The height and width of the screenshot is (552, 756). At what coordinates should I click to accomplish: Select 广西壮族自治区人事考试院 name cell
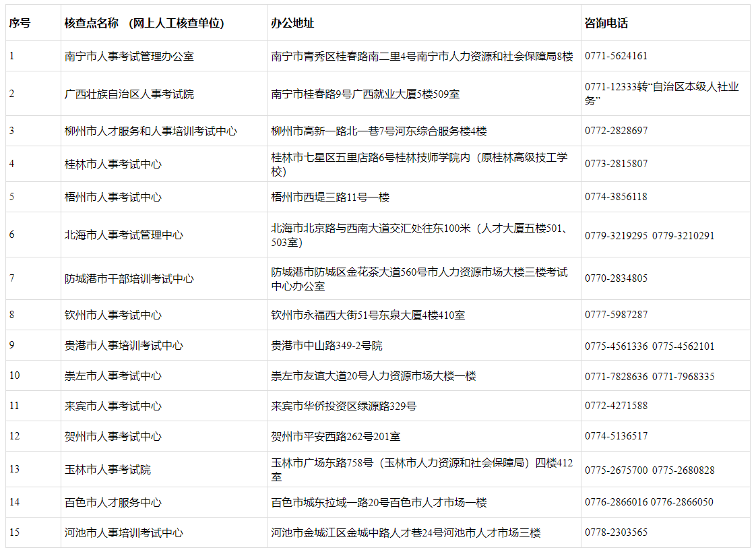129,94
